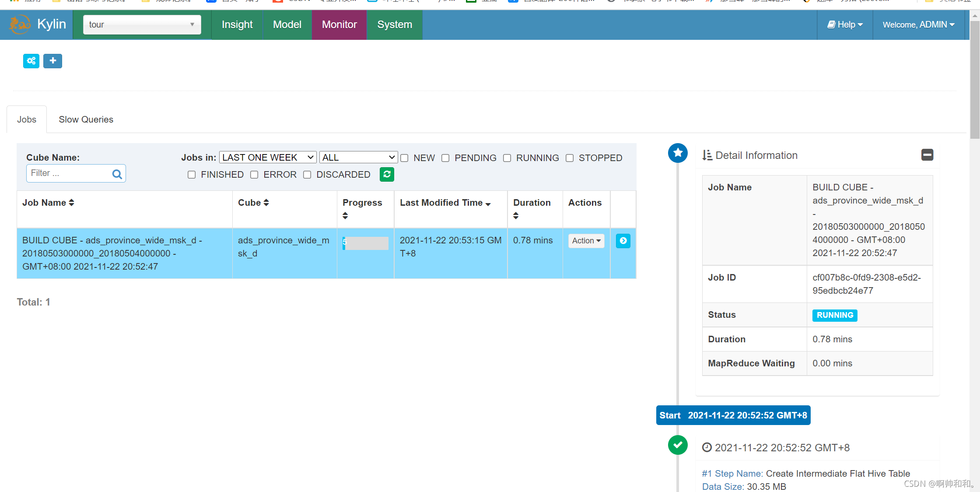Image resolution: width=980 pixels, height=492 pixels.
Task: Open the Help menu
Action: coord(845,25)
